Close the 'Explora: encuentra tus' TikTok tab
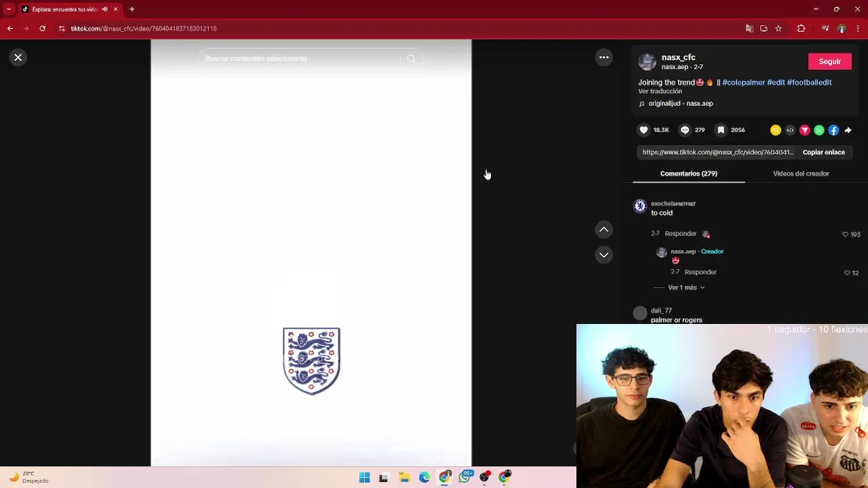Image resolution: width=868 pixels, height=488 pixels. coord(115,9)
